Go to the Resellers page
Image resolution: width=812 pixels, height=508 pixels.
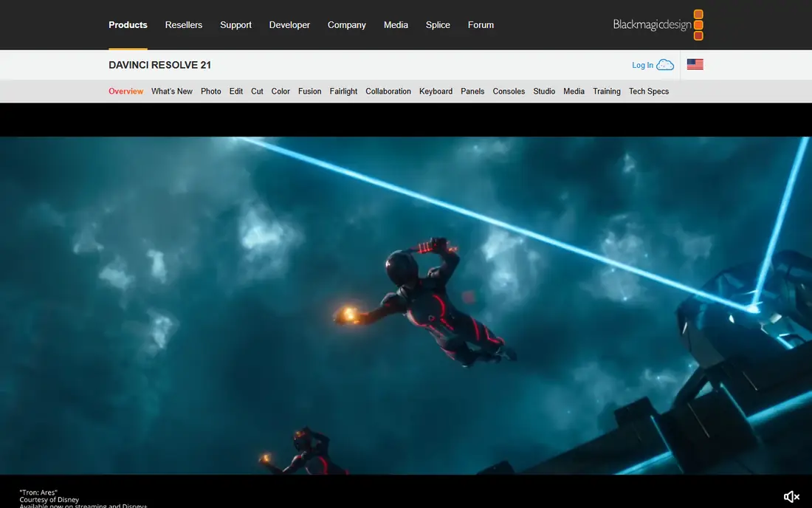click(184, 25)
